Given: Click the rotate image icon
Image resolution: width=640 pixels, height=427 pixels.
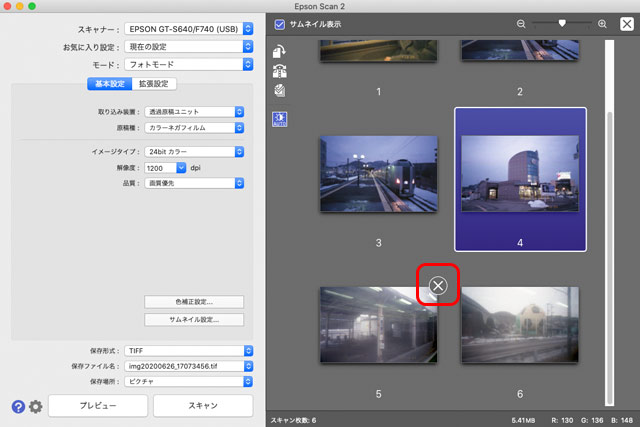Looking at the screenshot, I should 279,51.
